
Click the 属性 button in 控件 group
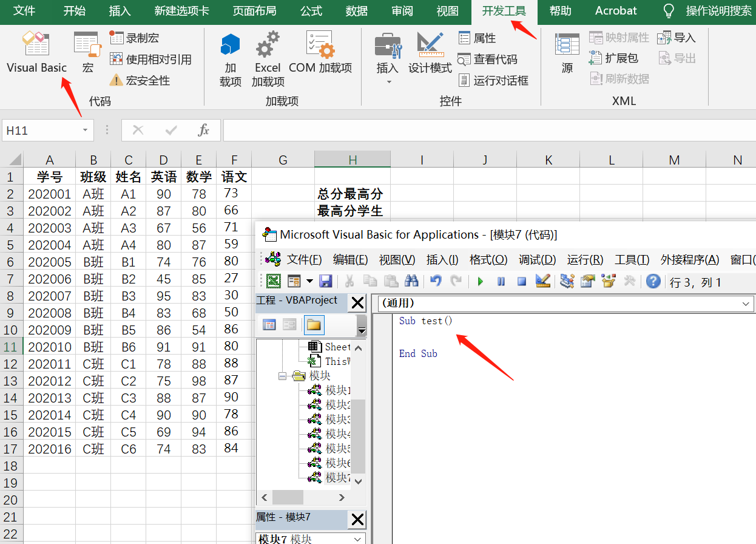coord(478,37)
